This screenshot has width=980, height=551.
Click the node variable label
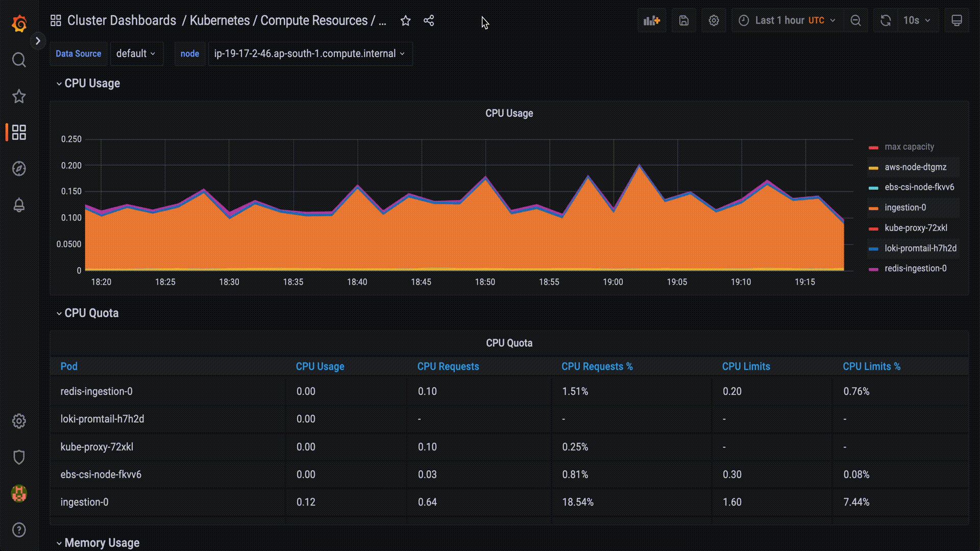pos(189,54)
